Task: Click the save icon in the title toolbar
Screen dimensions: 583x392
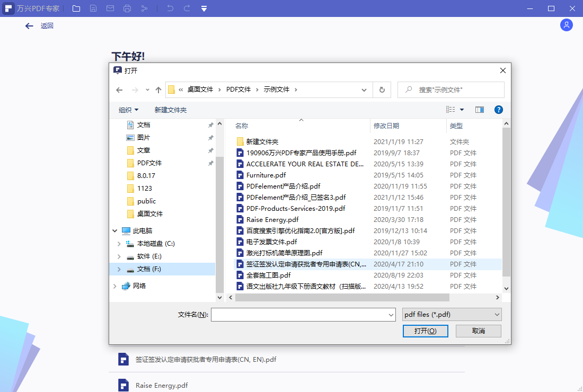Action: (x=93, y=8)
